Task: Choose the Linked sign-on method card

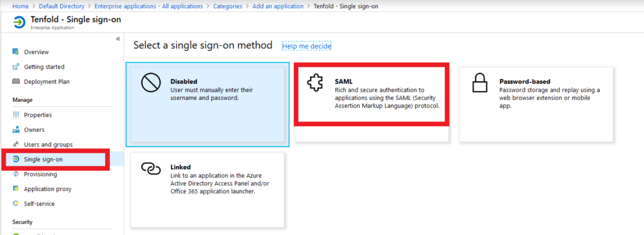Action: click(x=208, y=190)
